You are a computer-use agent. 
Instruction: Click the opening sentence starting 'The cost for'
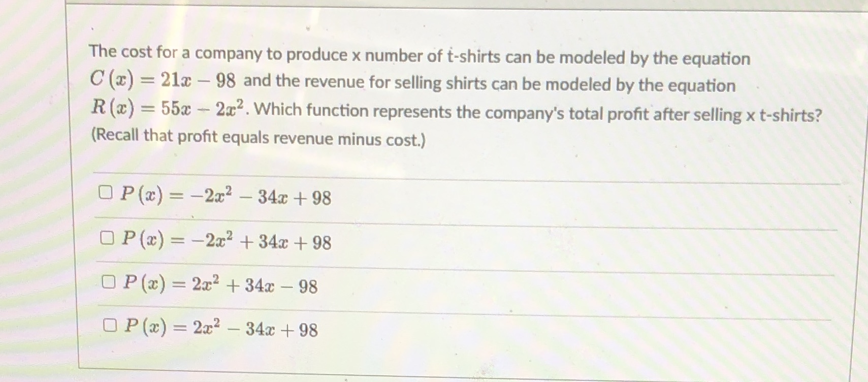point(420,55)
